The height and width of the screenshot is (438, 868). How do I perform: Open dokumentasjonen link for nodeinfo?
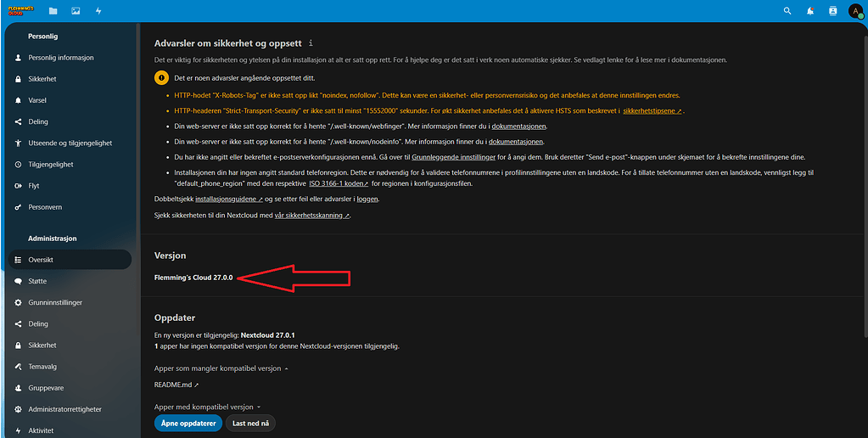[x=516, y=142]
